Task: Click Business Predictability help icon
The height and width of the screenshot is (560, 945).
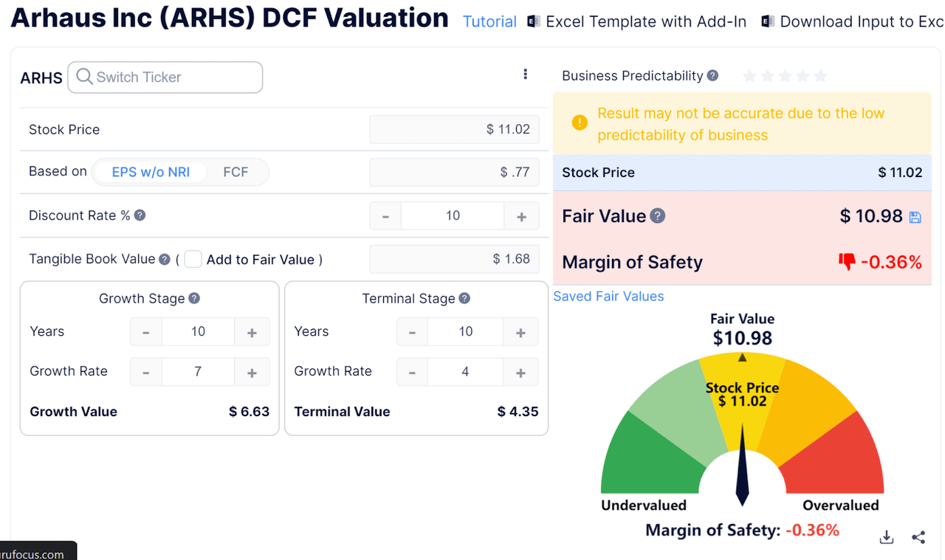Action: coord(712,75)
